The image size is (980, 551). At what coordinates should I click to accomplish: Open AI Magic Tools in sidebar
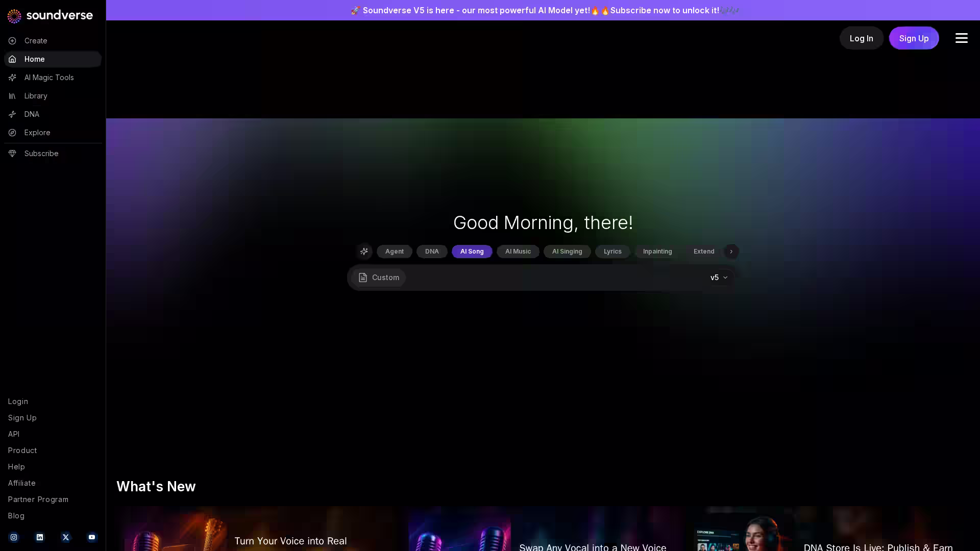[49, 78]
